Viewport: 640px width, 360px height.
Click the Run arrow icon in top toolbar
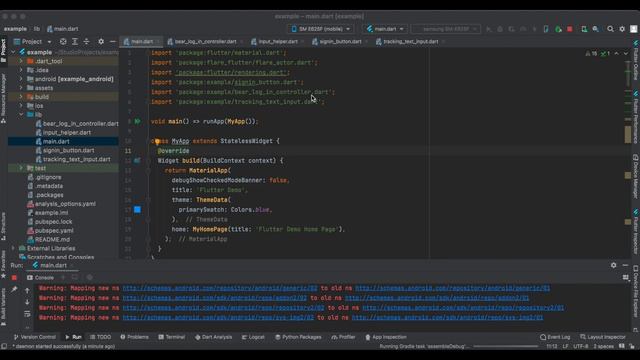pyautogui.click(x=489, y=29)
